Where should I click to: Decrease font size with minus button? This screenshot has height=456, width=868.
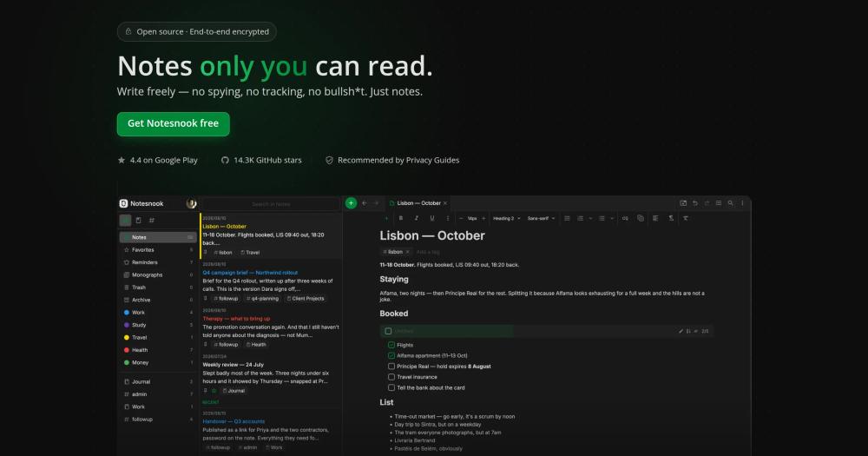tap(461, 218)
